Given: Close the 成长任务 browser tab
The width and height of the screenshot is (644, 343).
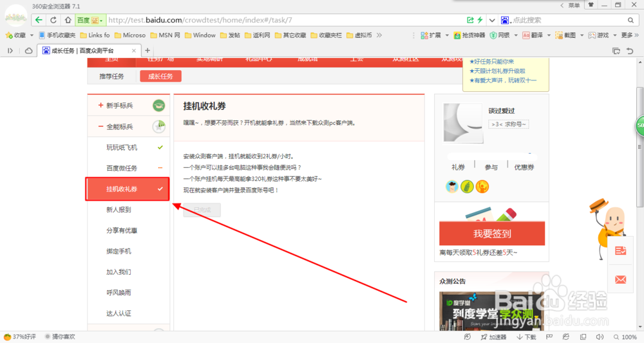Looking at the screenshot, I should tap(133, 50).
